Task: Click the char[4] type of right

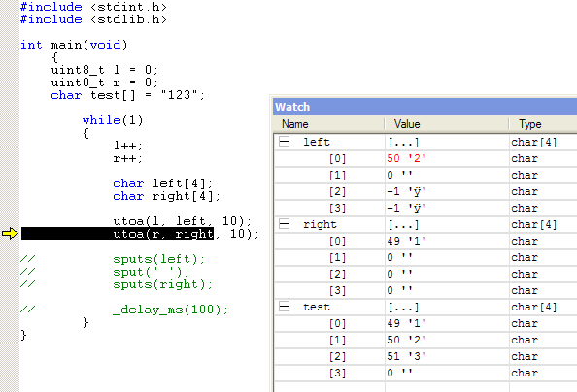Action: pos(533,224)
